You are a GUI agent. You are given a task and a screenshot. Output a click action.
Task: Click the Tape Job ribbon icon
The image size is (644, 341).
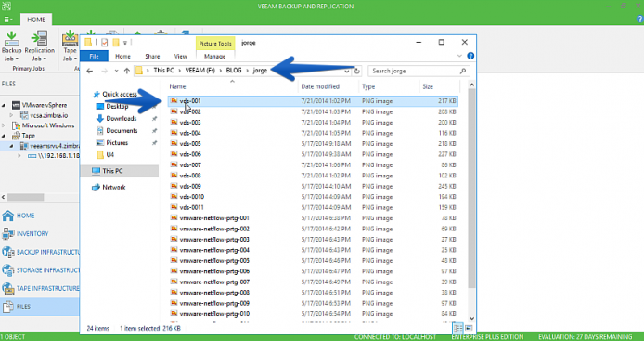[x=70, y=46]
